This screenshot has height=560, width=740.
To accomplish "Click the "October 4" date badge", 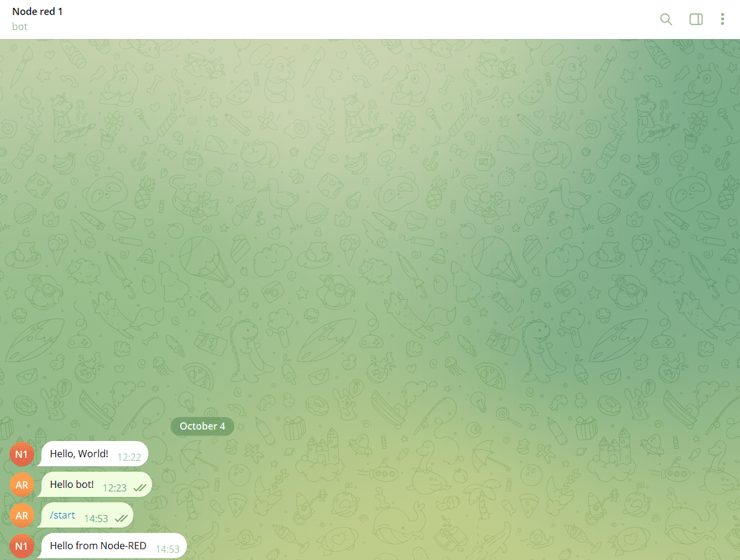I will 202,426.
